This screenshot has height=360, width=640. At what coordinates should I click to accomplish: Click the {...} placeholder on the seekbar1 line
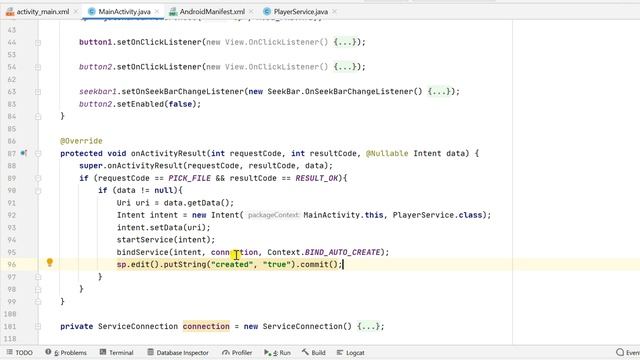(439, 91)
